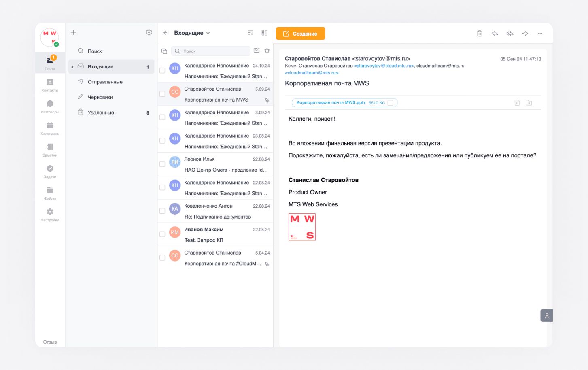588x370 pixels.
Task: Click the cloudmailteam@mts.ru address link
Action: 312,73
